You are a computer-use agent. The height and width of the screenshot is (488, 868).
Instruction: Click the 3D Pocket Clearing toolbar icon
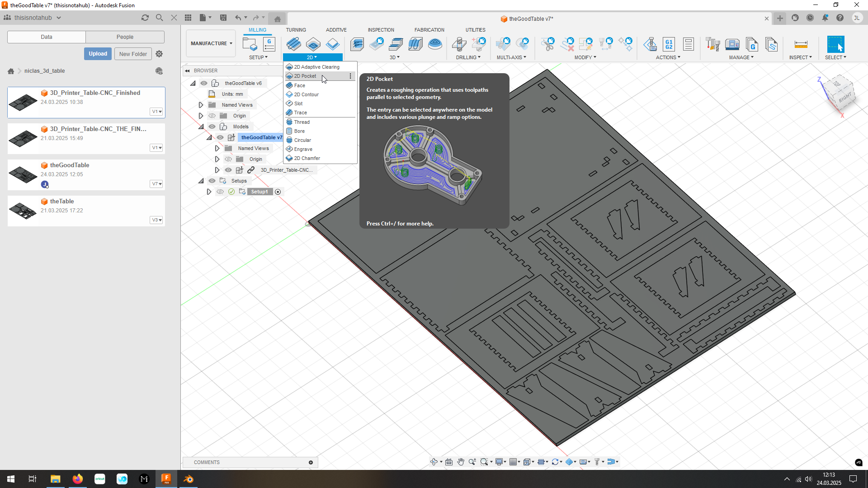click(377, 44)
